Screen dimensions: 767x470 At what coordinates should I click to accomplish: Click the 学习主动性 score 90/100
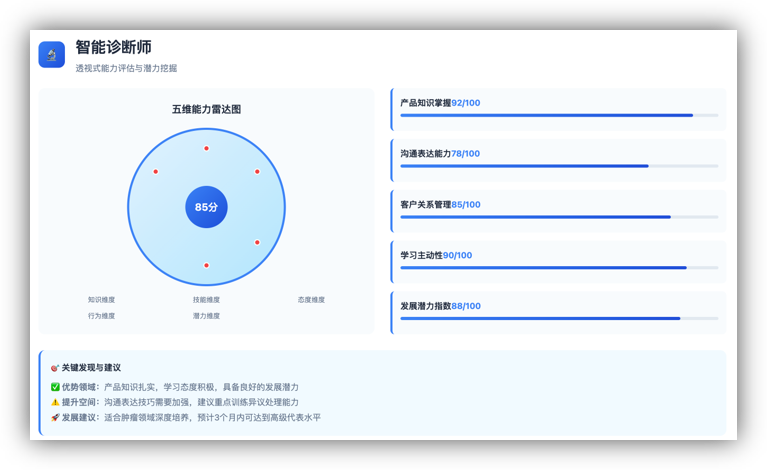pos(457,255)
